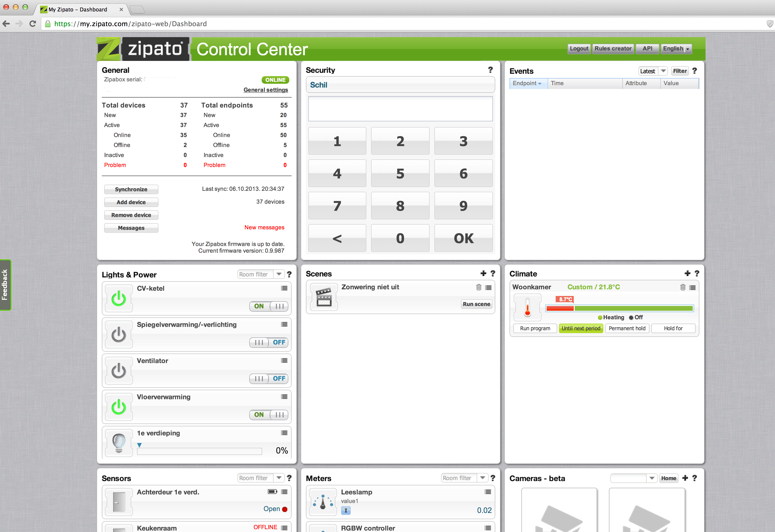Screen dimensions: 775x532
Task: Delete the Zonwering niet uit scene via trash icon
Action: pos(479,287)
